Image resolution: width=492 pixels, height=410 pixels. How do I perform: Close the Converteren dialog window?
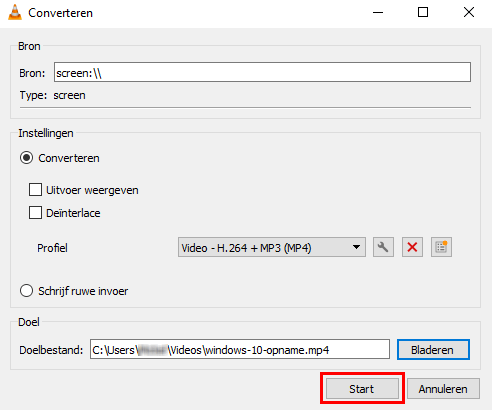pyautogui.click(x=469, y=13)
